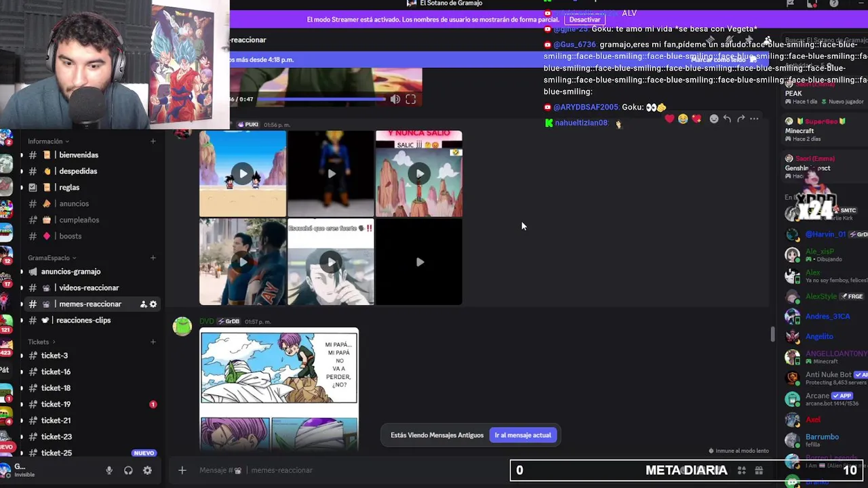
Task: Open ticket-25 channel marked NUEVO
Action: click(92, 453)
